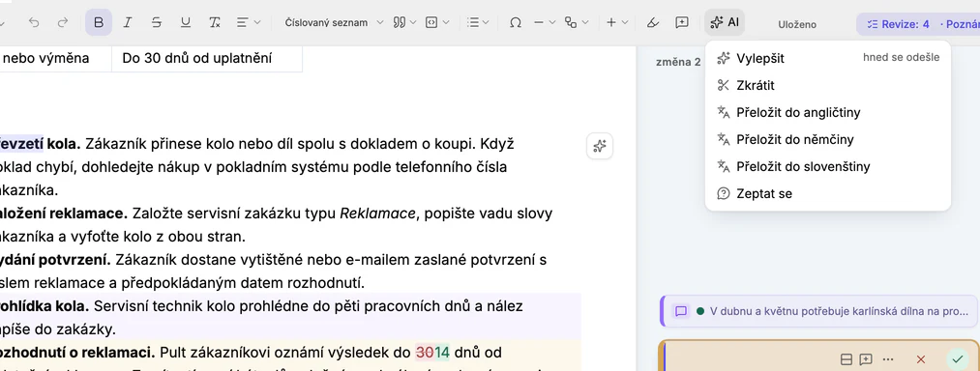
Task: Click the AI button in the toolbar
Action: click(725, 23)
